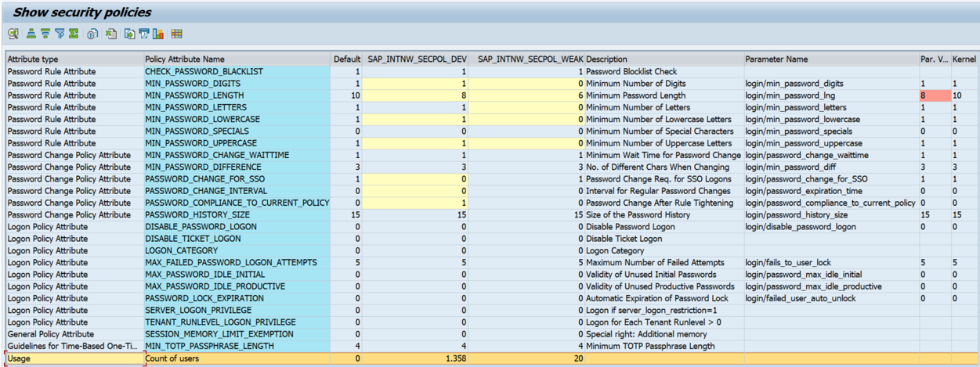This screenshot has width=980, height=367.
Task: Open the Set Filter funnel icon
Action: click(60, 34)
